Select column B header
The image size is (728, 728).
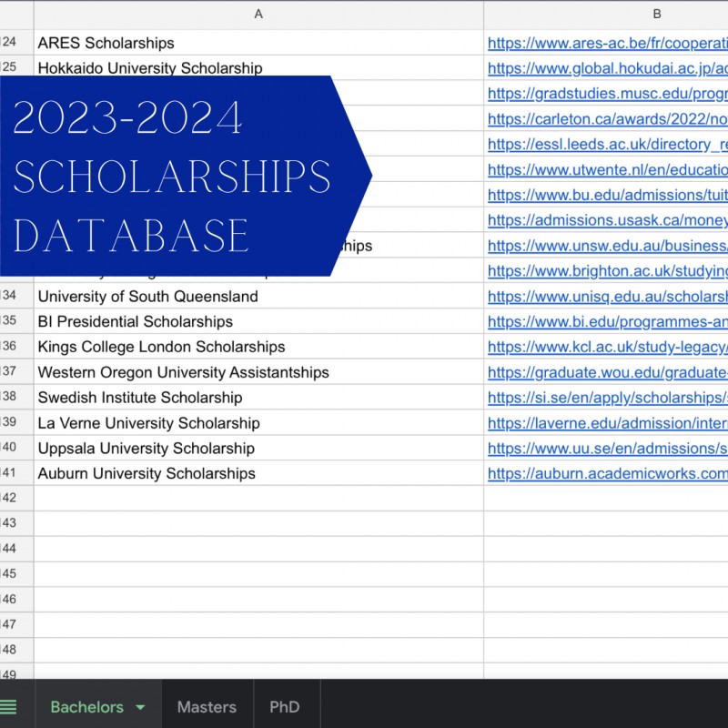657,14
